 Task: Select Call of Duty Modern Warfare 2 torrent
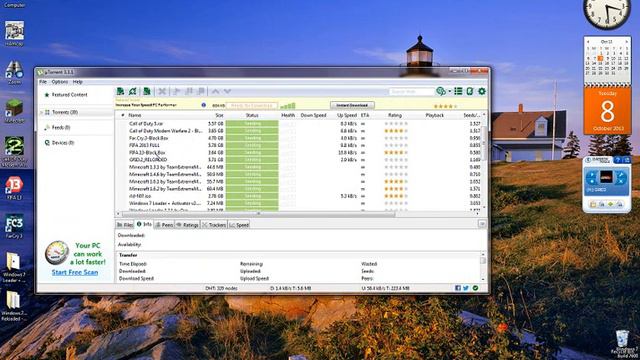(x=165, y=131)
